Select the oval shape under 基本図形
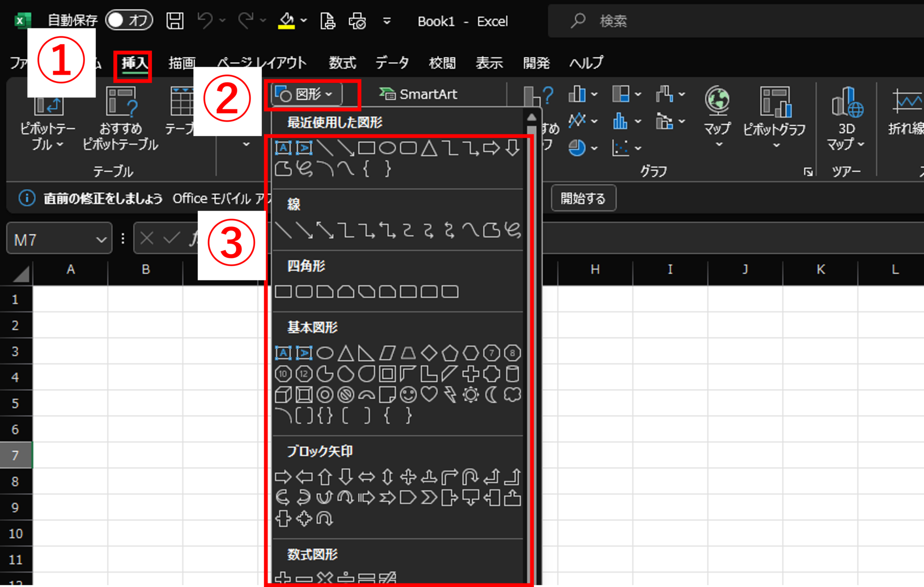 [x=325, y=353]
